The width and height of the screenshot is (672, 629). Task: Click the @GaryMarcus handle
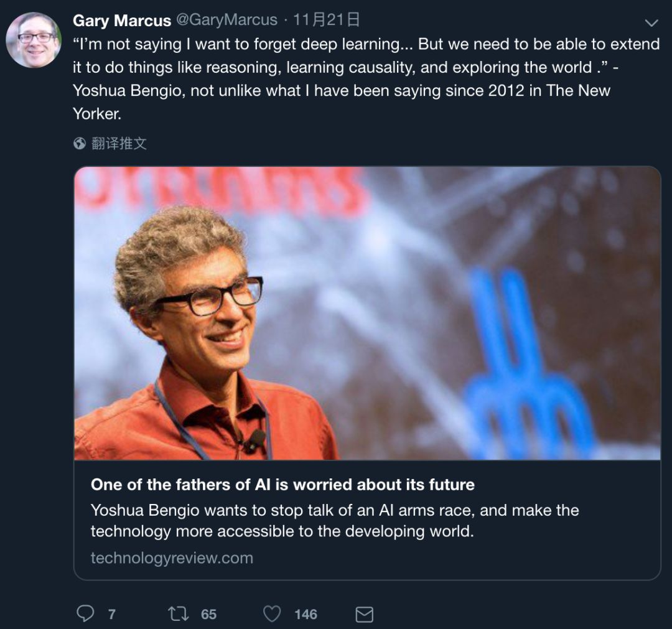click(x=226, y=20)
